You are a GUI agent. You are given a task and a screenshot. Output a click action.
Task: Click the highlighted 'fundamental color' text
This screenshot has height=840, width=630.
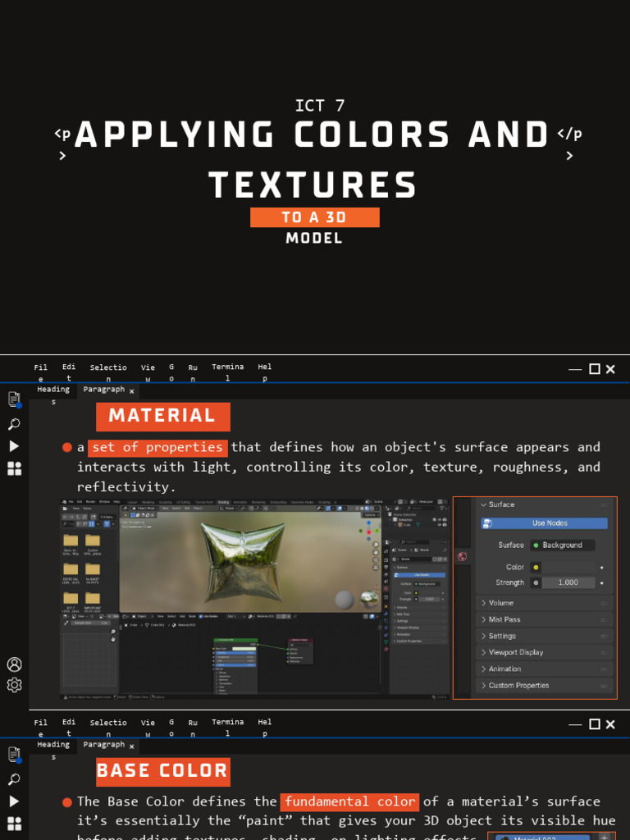point(349,802)
